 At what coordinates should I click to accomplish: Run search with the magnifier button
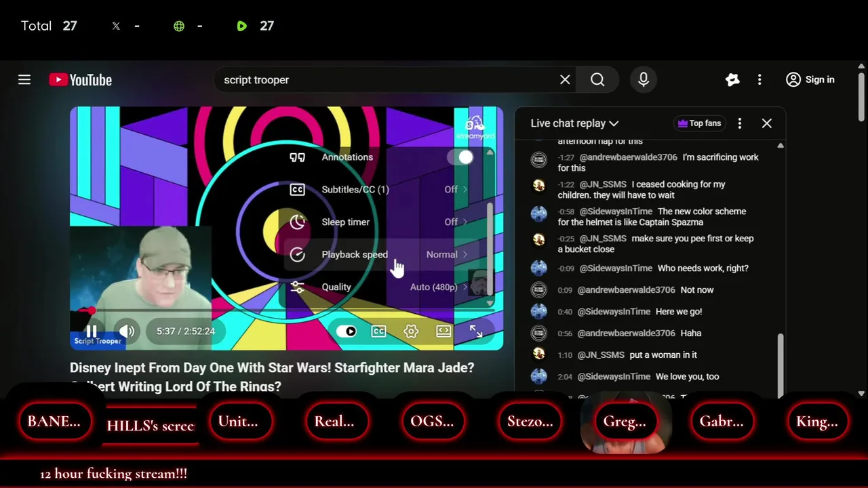(597, 80)
